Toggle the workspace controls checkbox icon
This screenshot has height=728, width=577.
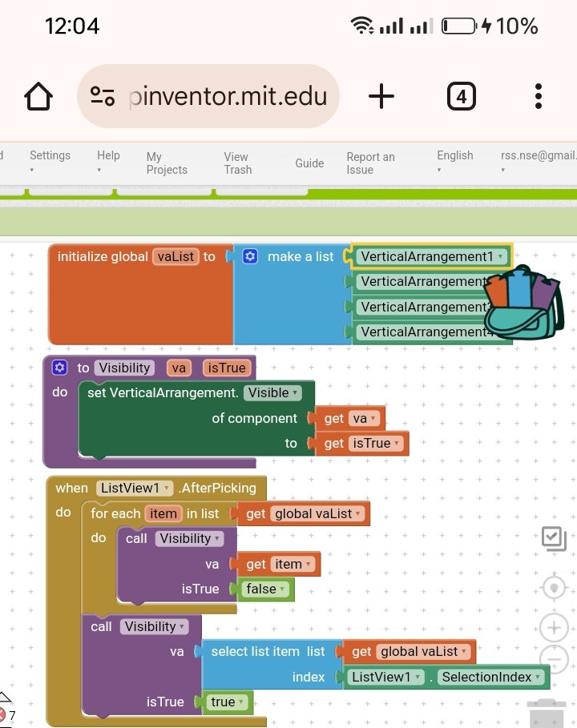pyautogui.click(x=554, y=538)
